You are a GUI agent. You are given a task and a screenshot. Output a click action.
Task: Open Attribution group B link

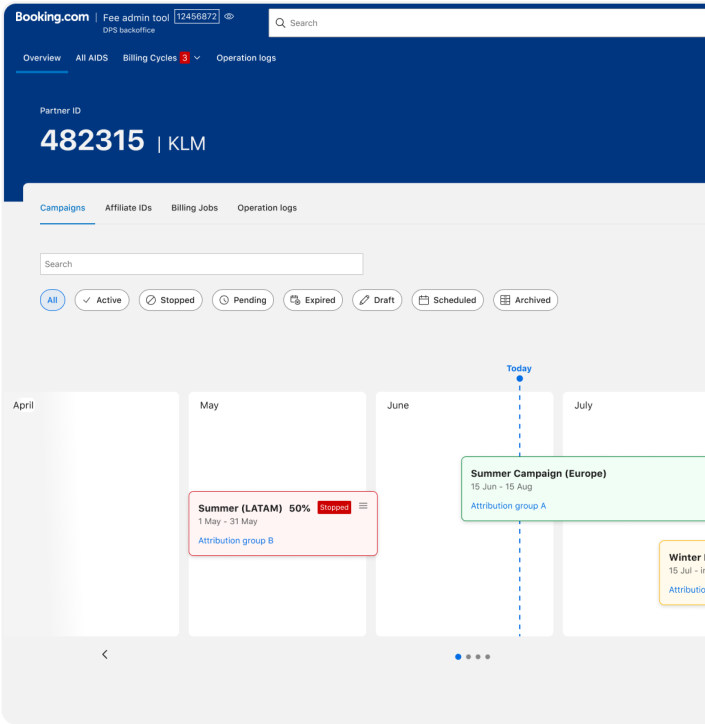click(236, 541)
